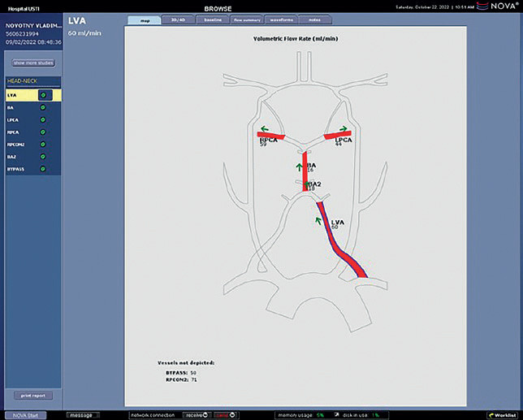The image size is (523, 420).
Task: Click the LPCA green status indicator
Action: (x=43, y=119)
